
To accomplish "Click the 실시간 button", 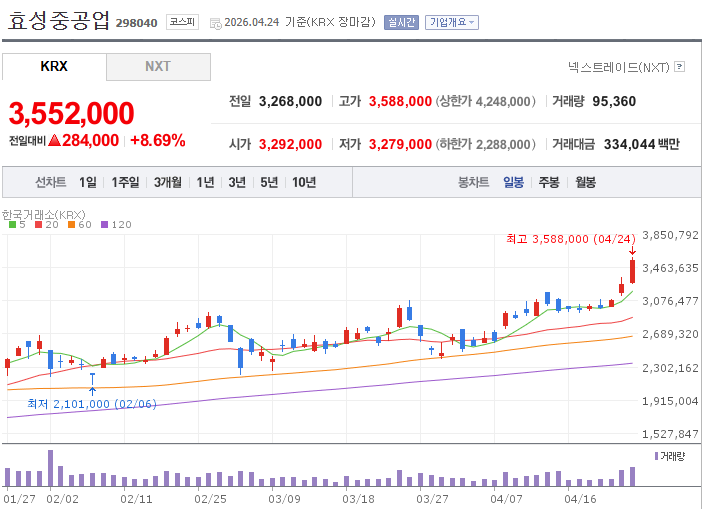I will 401,22.
